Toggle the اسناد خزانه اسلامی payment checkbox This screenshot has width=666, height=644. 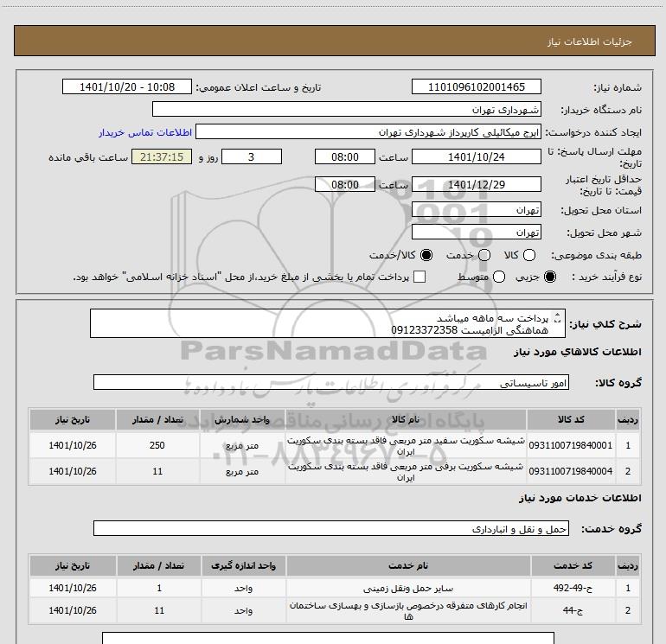tap(419, 277)
